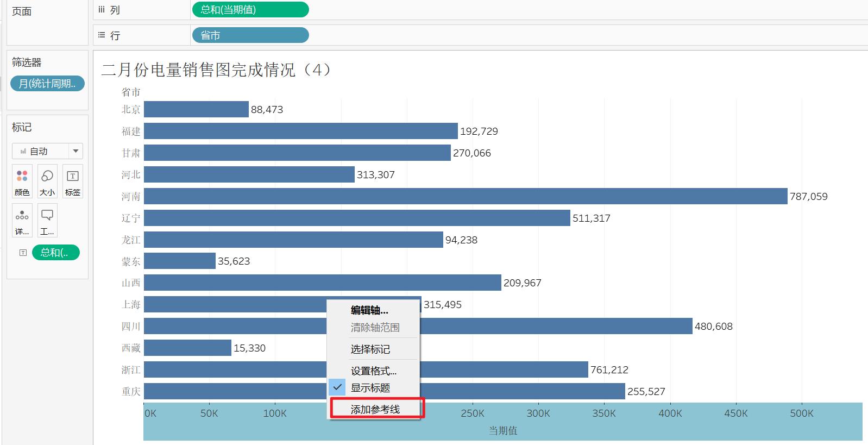
Task: Click the 761,212 value label
Action: 609,369
